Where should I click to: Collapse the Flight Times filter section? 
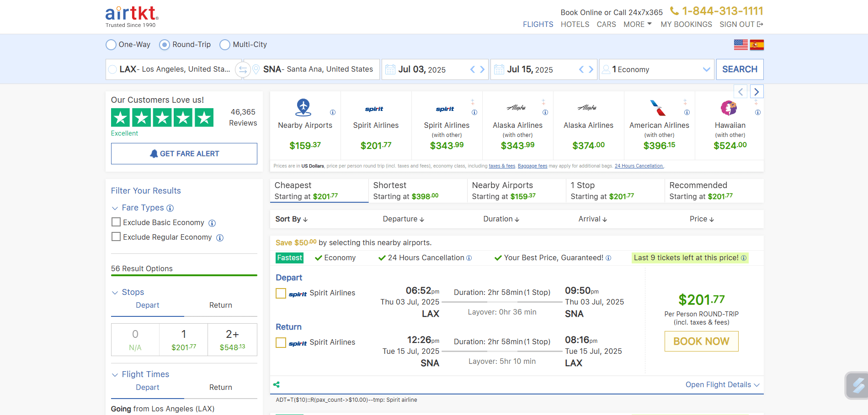tap(115, 374)
